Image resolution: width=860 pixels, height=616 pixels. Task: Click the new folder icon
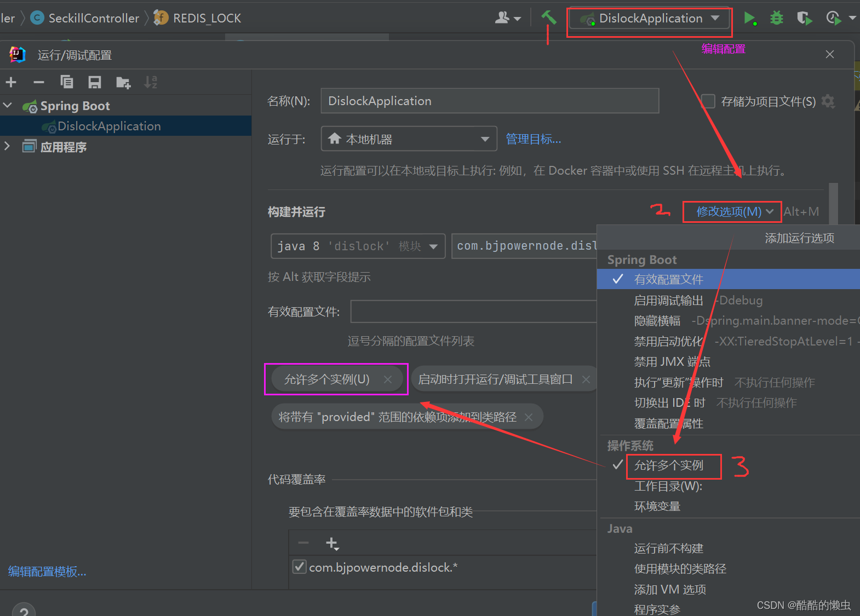pyautogui.click(x=123, y=82)
